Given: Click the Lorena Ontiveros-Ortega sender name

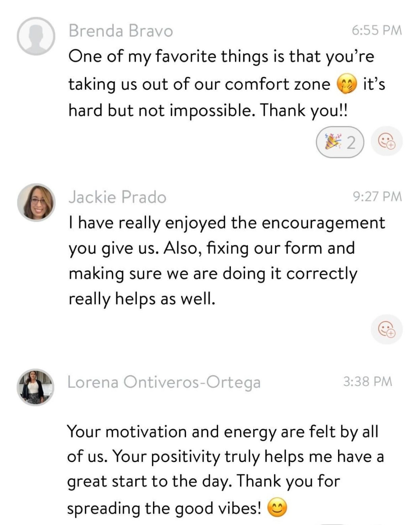Looking at the screenshot, I should tap(164, 382).
